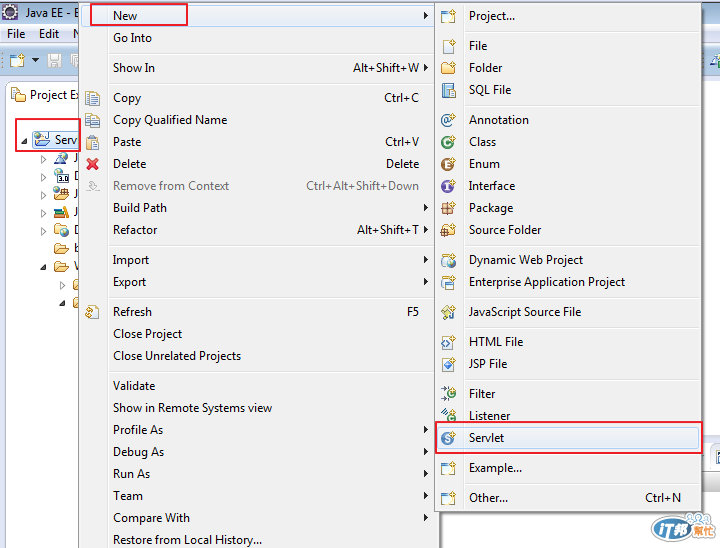
Task: Open the Refactor submenu arrow
Action: point(426,229)
